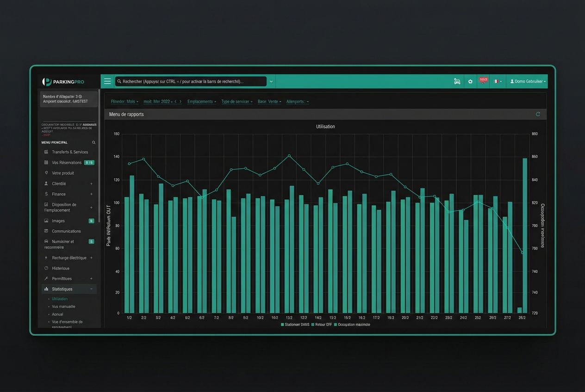Click the Utilisation chart title
The height and width of the screenshot is (392, 585).
coord(325,126)
